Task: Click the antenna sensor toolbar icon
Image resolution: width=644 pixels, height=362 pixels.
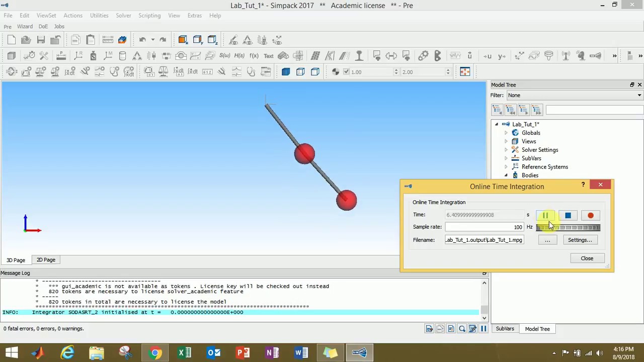Action: (567, 56)
